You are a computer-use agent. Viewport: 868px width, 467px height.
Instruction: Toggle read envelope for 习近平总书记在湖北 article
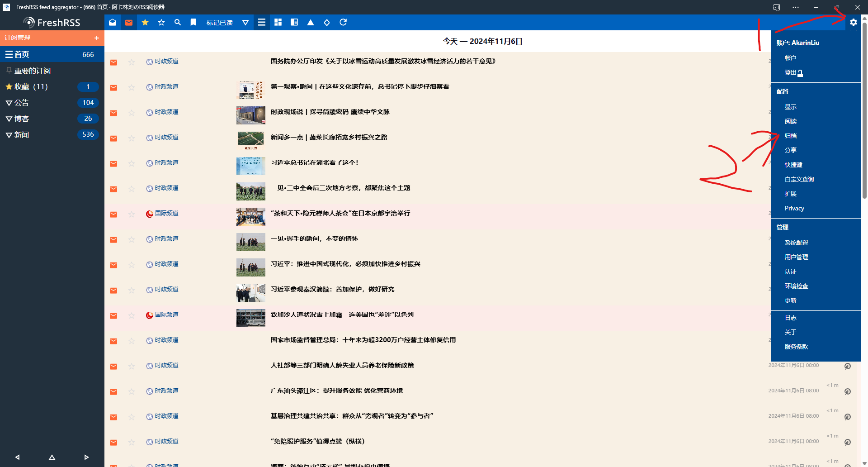click(113, 164)
